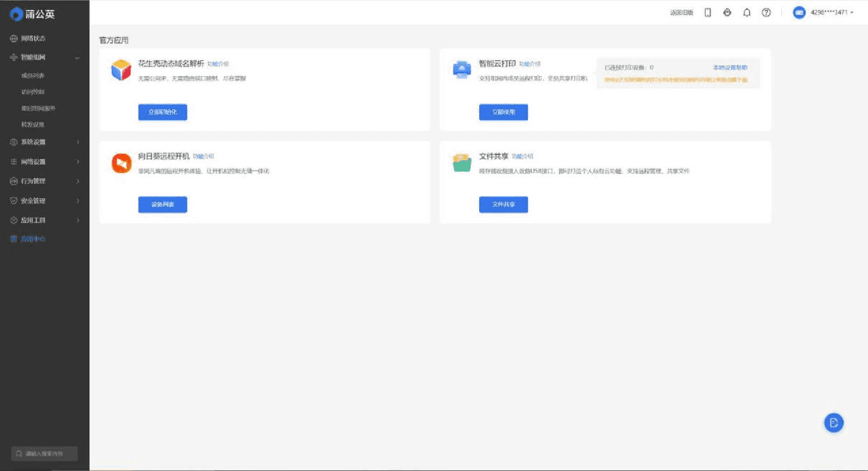Image resolution: width=868 pixels, height=471 pixels.
Task: Click the help question mark icon
Action: (766, 13)
